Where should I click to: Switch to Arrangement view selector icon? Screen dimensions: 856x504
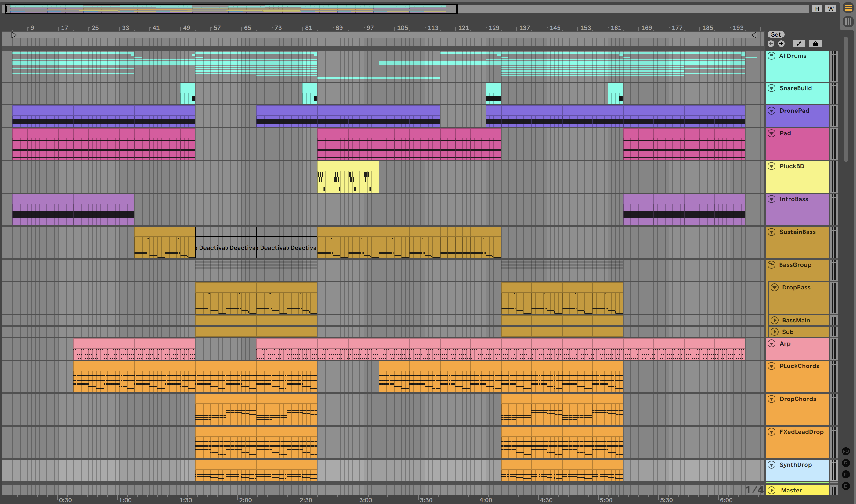[848, 8]
